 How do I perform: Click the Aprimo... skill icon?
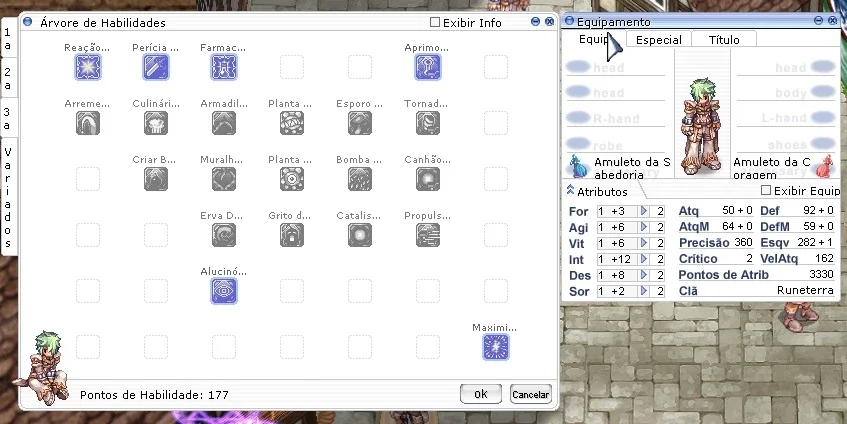pos(428,68)
